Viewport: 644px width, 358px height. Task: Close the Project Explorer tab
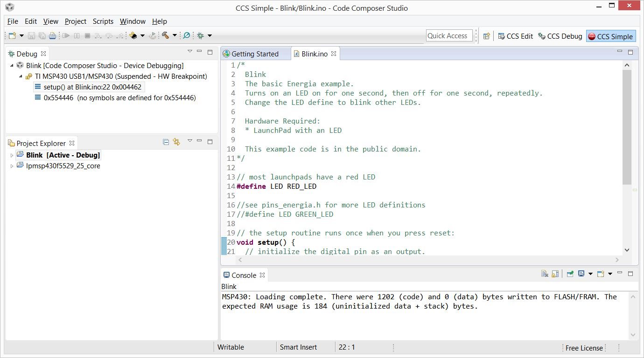pos(72,143)
